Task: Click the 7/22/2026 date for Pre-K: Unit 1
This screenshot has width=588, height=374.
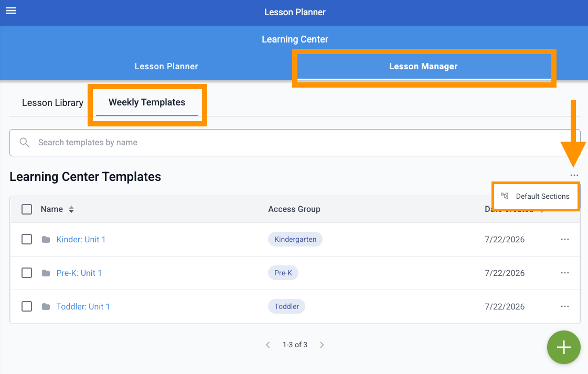Action: [505, 273]
